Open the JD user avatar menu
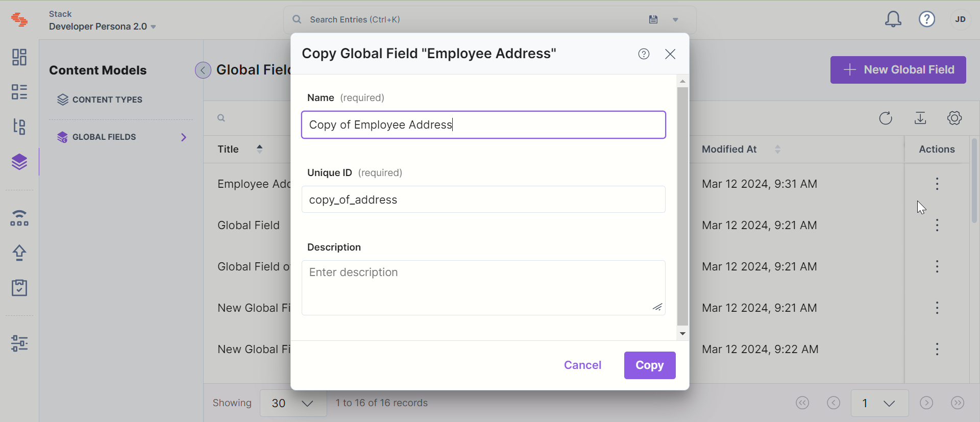The width and height of the screenshot is (980, 422). pos(961,19)
